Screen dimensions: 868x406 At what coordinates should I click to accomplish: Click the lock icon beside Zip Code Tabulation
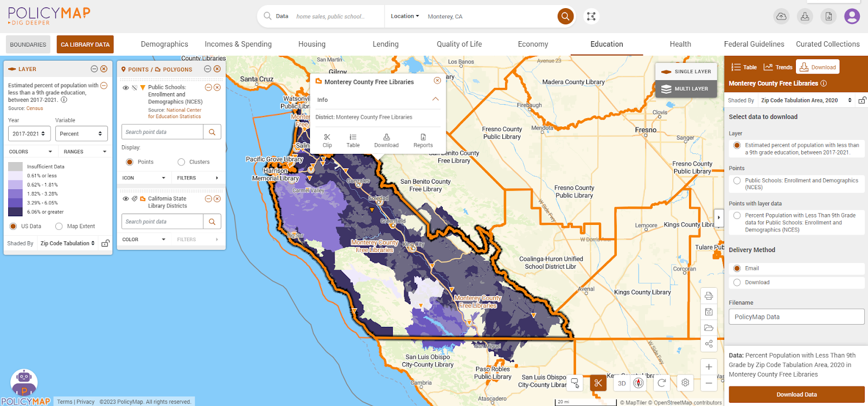point(105,243)
